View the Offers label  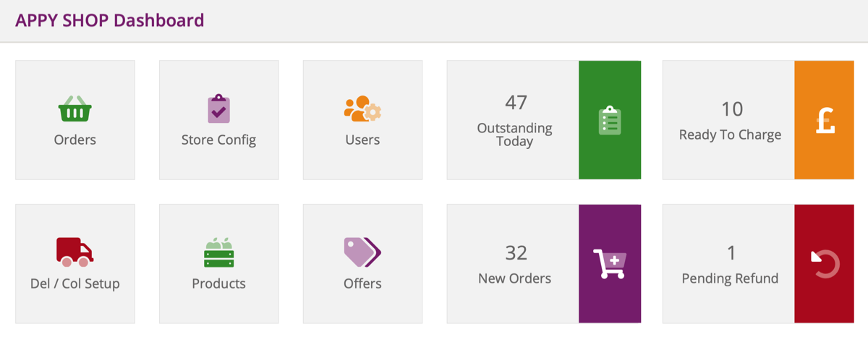tap(362, 283)
